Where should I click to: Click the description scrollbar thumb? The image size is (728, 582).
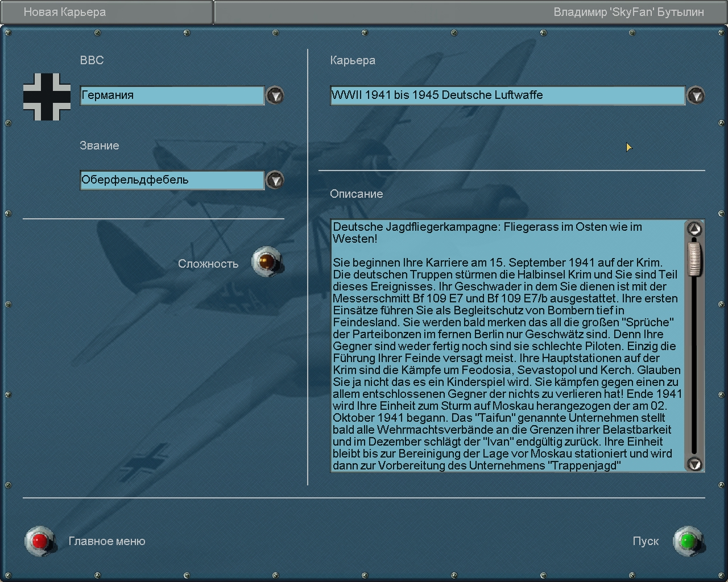[x=694, y=259]
